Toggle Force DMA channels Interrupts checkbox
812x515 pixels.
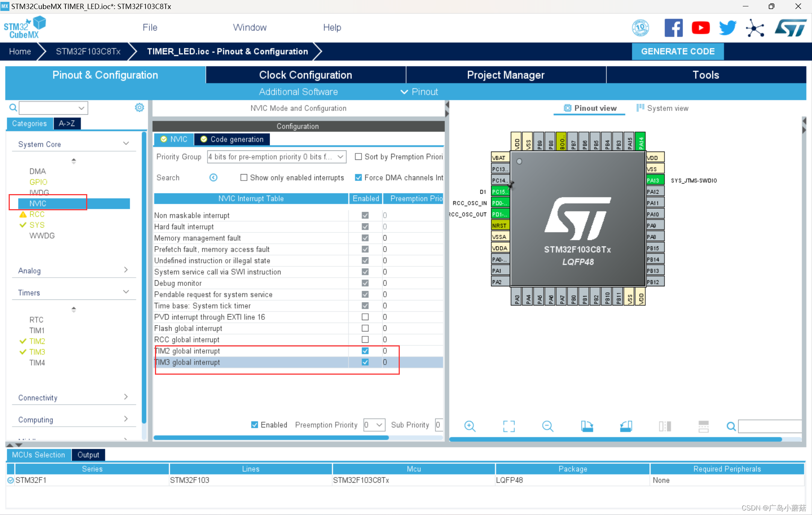click(x=358, y=177)
